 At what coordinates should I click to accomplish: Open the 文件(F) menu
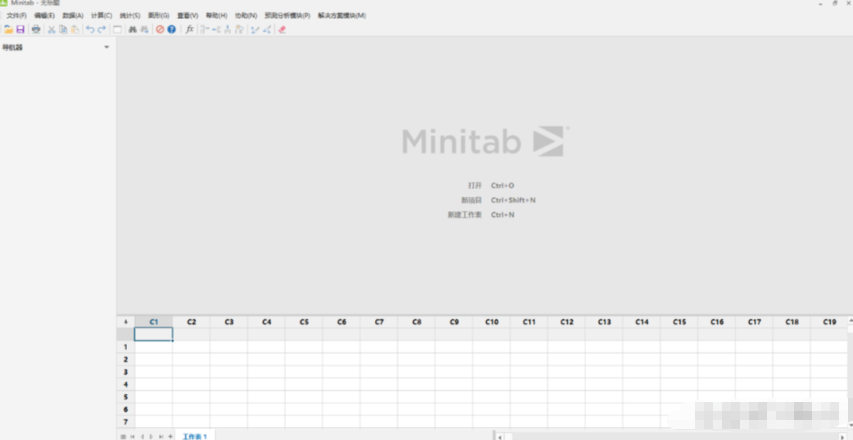point(16,16)
